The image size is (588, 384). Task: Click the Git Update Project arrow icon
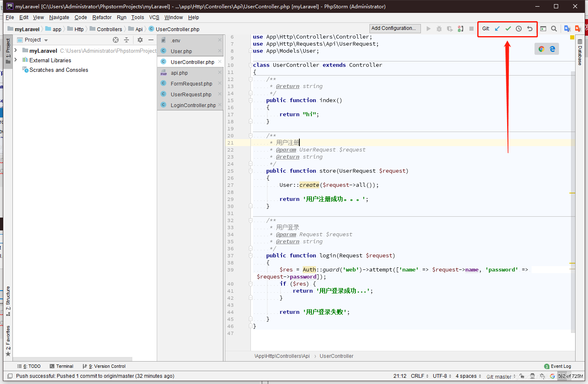[497, 29]
